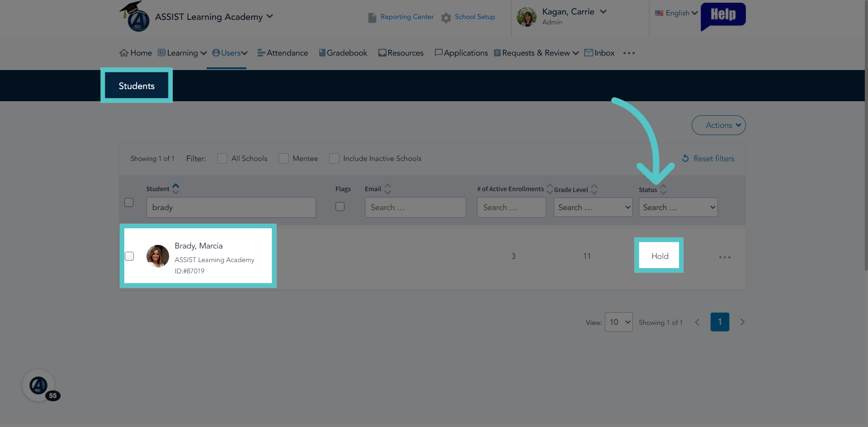Viewport: 868px width, 427px height.
Task: Expand the ASSIST Learning Academy school dropdown
Action: 270,16
